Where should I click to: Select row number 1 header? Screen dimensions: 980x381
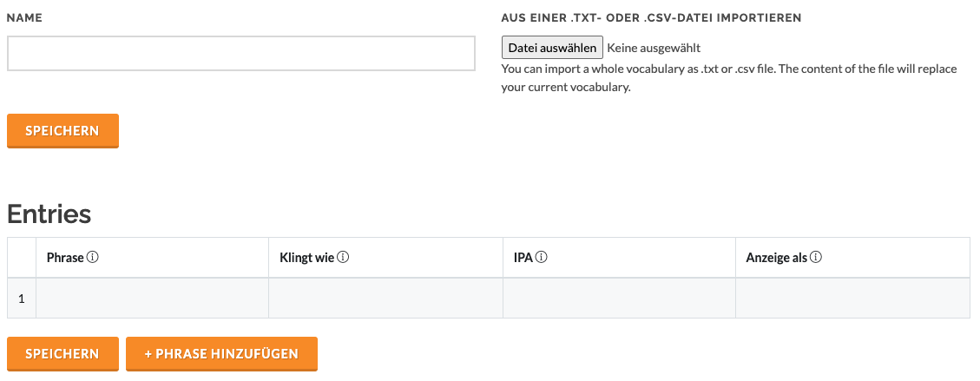point(22,299)
